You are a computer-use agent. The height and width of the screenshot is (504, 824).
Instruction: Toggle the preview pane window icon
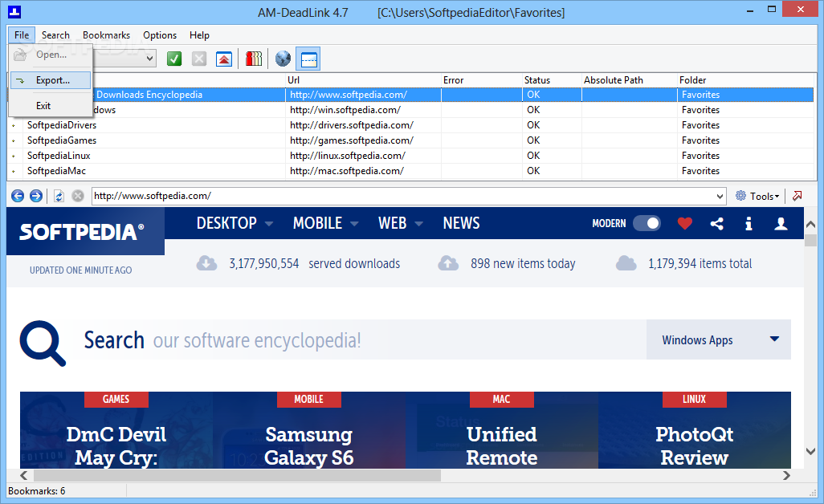(308, 59)
